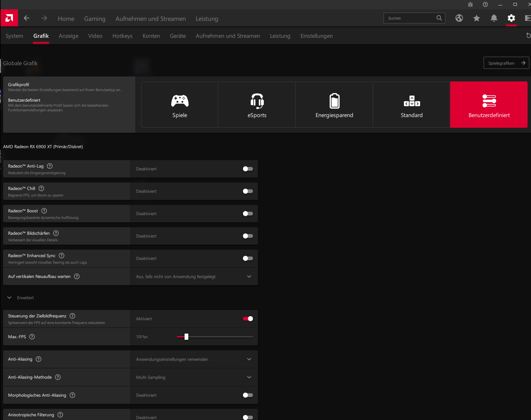
Task: Click the AMD Radeon RX 6900 XT label
Action: pyautogui.click(x=43, y=147)
